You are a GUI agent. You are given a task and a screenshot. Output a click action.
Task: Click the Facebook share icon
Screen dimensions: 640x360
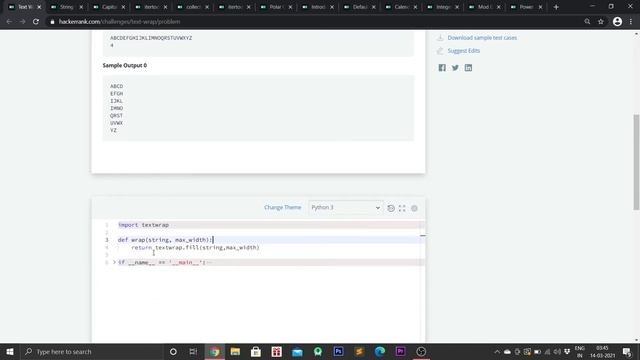[x=442, y=68]
